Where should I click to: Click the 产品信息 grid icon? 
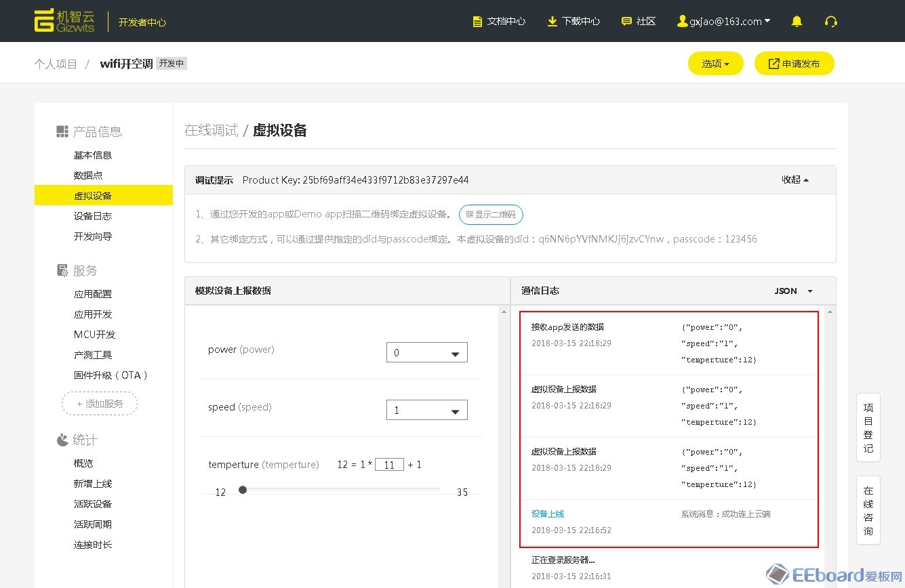click(x=62, y=131)
